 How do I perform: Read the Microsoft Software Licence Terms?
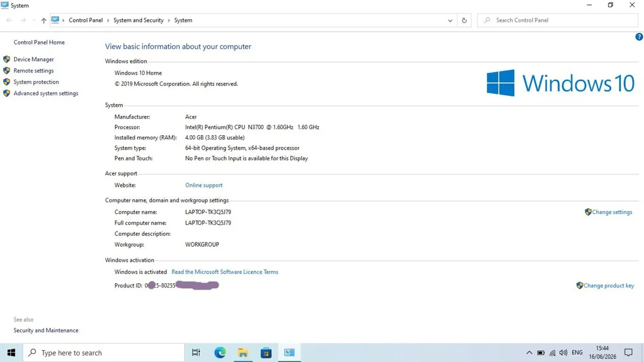point(225,272)
